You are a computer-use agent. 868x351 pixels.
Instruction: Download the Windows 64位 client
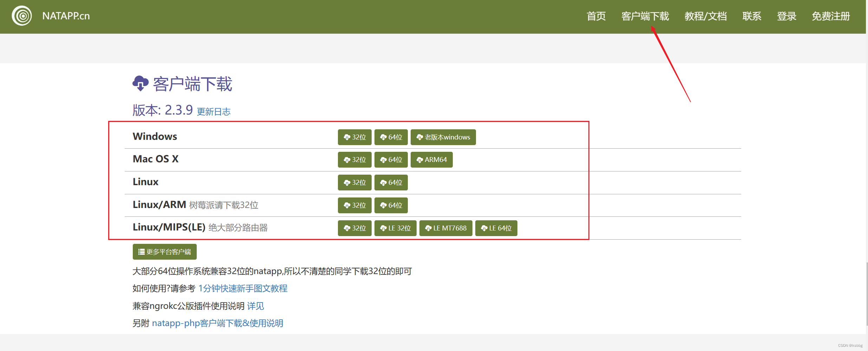[391, 137]
